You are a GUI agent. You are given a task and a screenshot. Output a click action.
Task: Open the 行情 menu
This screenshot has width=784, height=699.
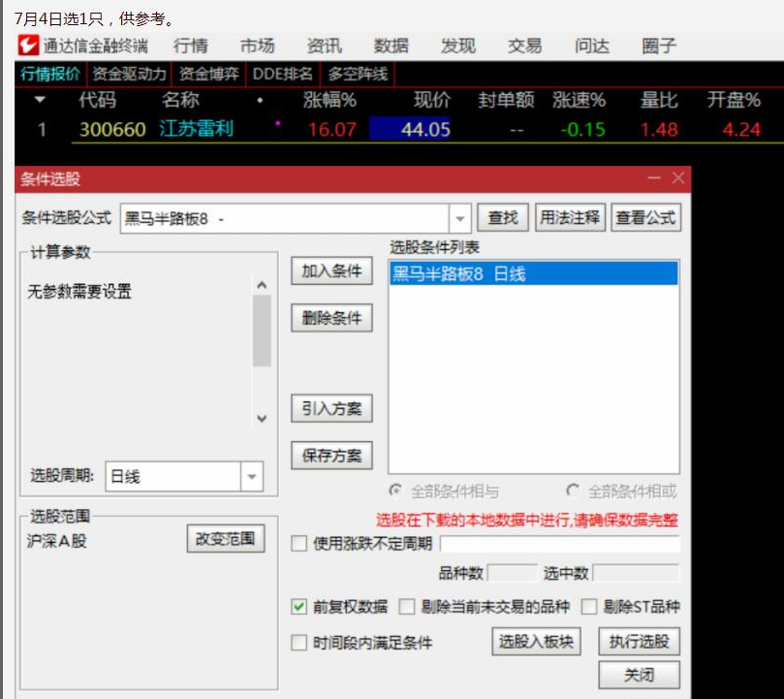point(191,46)
